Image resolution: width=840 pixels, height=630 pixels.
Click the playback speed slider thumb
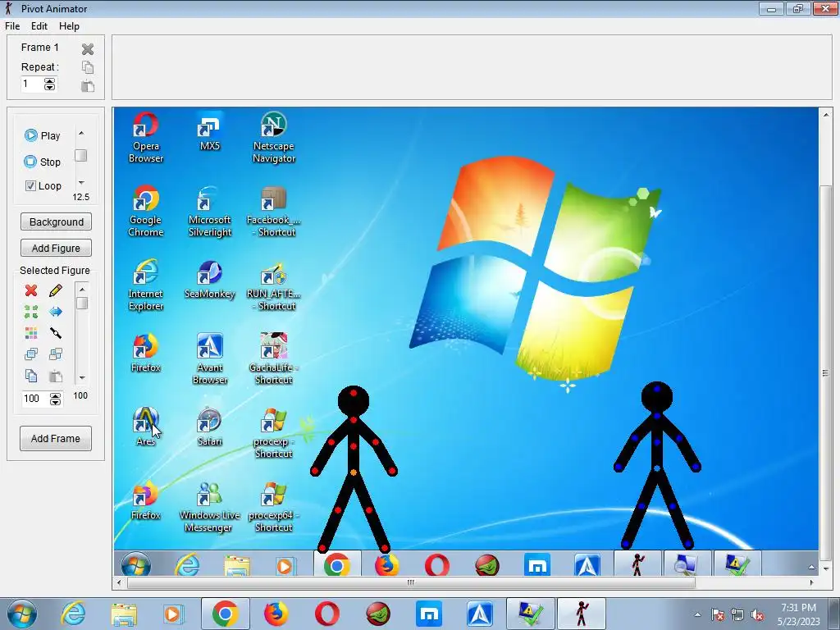[81, 155]
